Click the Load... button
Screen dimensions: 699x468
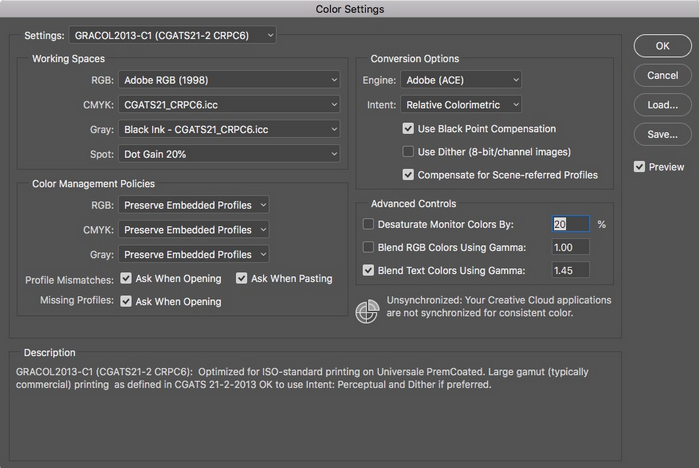click(x=662, y=104)
